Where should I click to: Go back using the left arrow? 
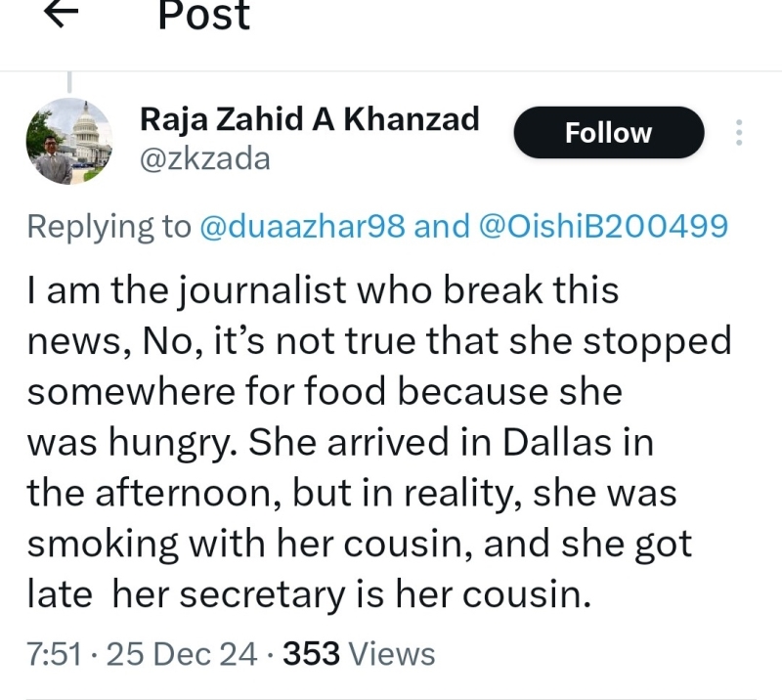coord(61,13)
